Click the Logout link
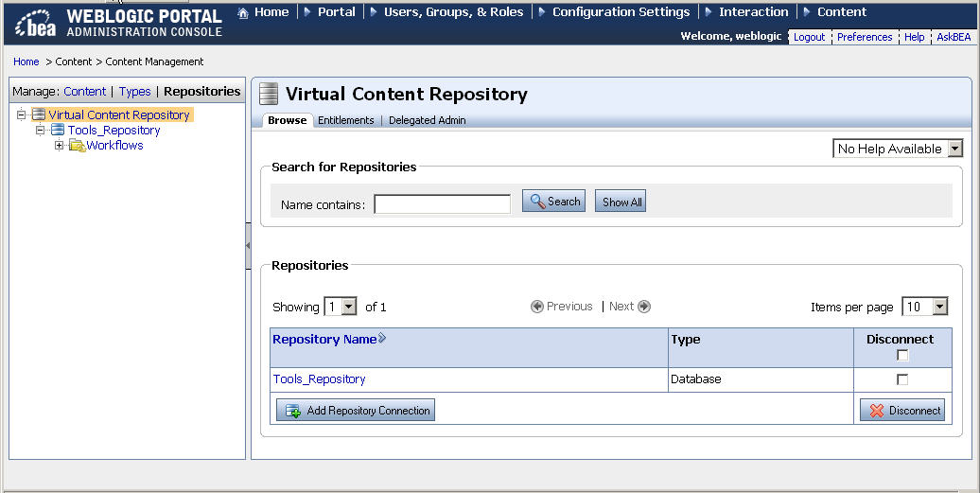Screen dimensions: 980x493 (x=809, y=37)
